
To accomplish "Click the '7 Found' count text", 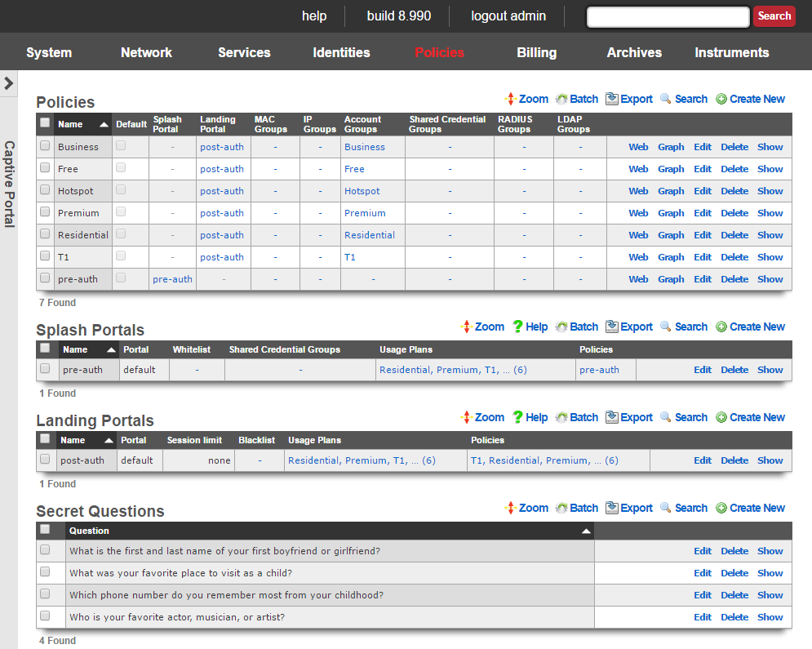I will (57, 303).
